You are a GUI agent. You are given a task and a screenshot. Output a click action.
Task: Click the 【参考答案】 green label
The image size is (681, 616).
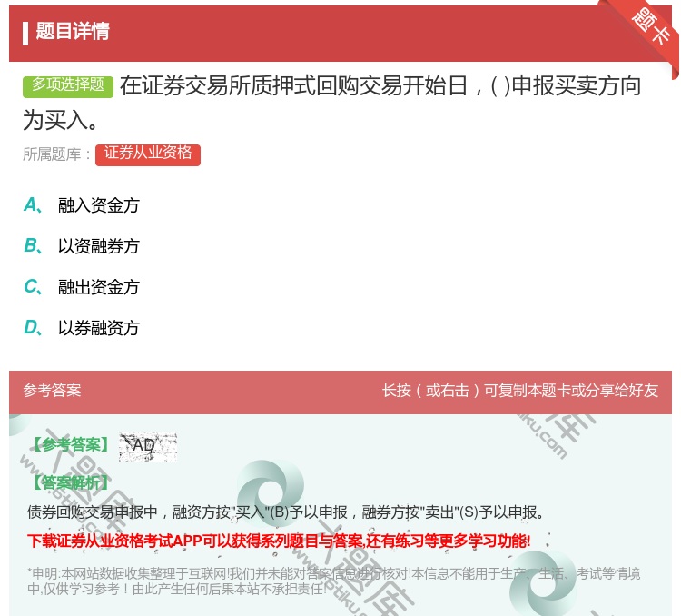(69, 445)
